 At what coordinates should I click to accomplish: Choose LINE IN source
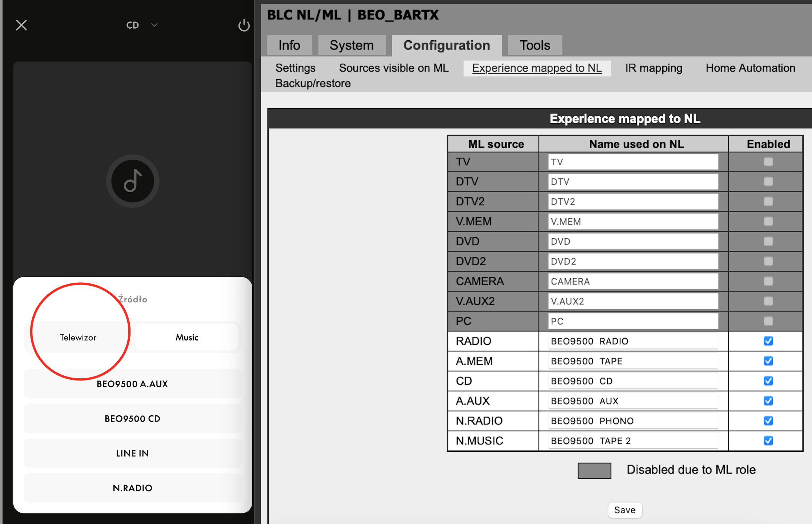[133, 453]
